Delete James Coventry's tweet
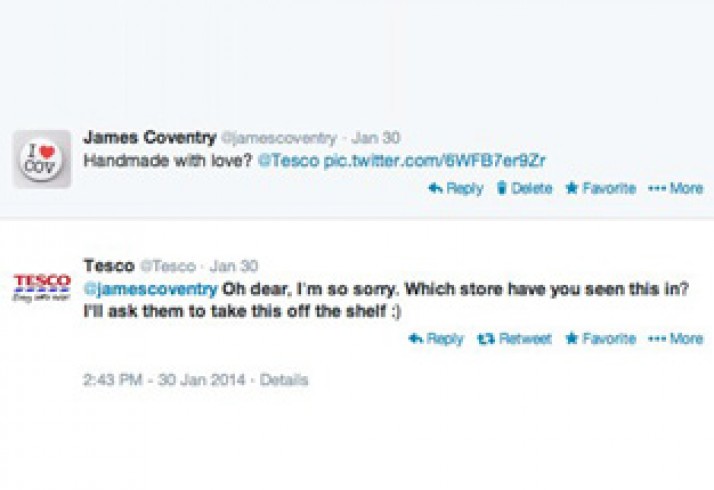 524,188
